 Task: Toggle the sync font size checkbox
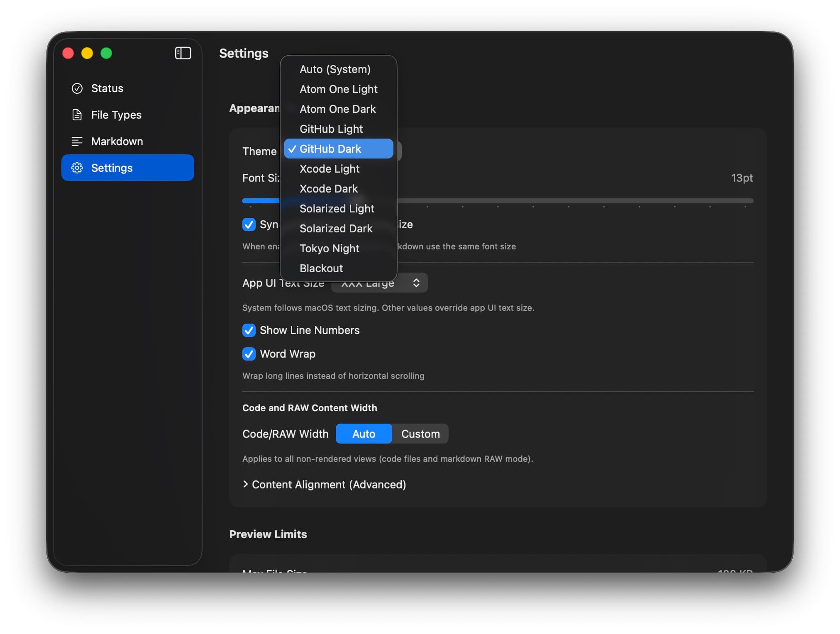point(249,224)
